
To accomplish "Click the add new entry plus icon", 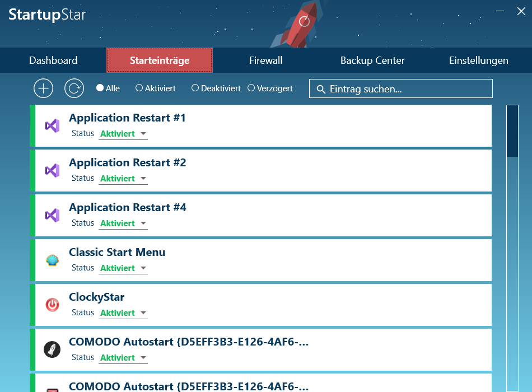I will pyautogui.click(x=43, y=88).
